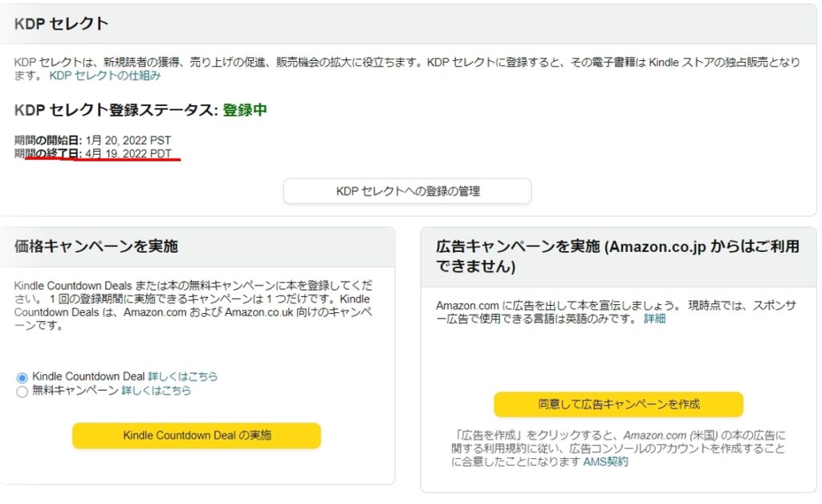822x504 pixels.
Task: Open the 詳細 link in the ad campaign panel
Action: pos(654,319)
